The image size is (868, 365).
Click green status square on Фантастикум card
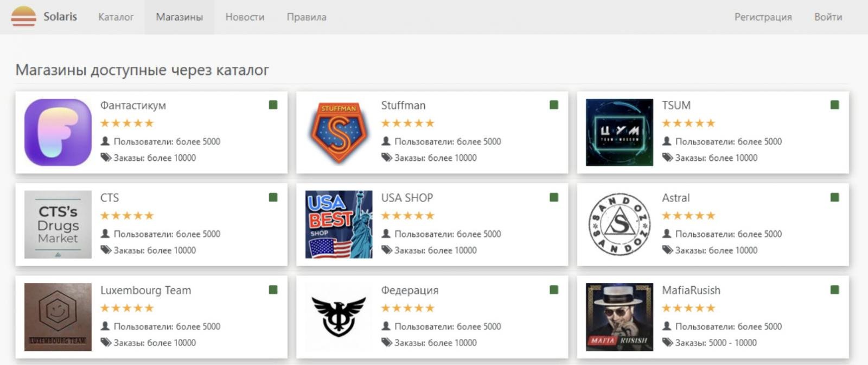click(x=273, y=105)
